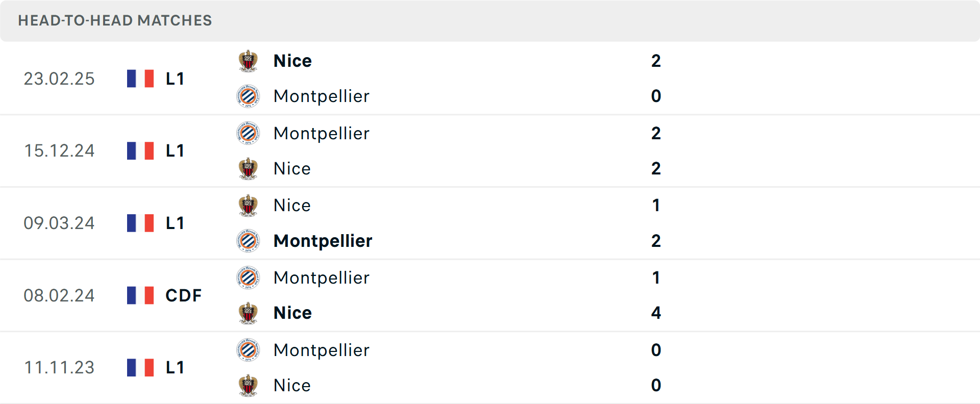The width and height of the screenshot is (980, 404).
Task: Click L1 league label in 15.12.24 row
Action: (175, 150)
